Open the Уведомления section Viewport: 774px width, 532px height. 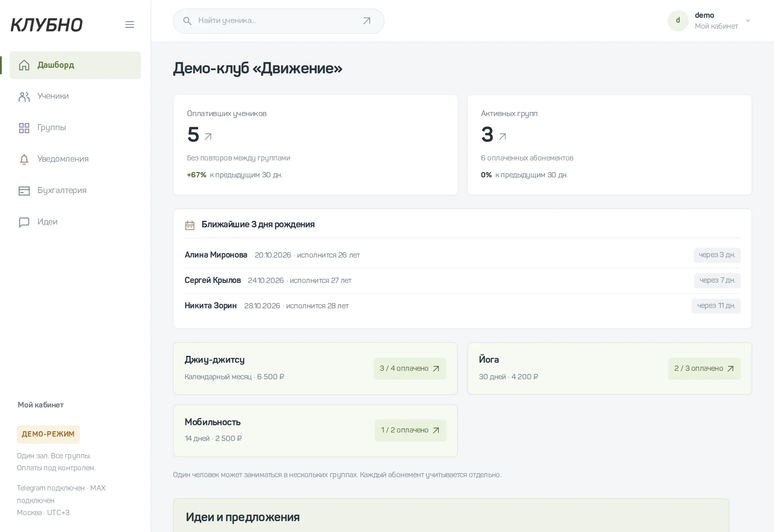tap(75, 159)
